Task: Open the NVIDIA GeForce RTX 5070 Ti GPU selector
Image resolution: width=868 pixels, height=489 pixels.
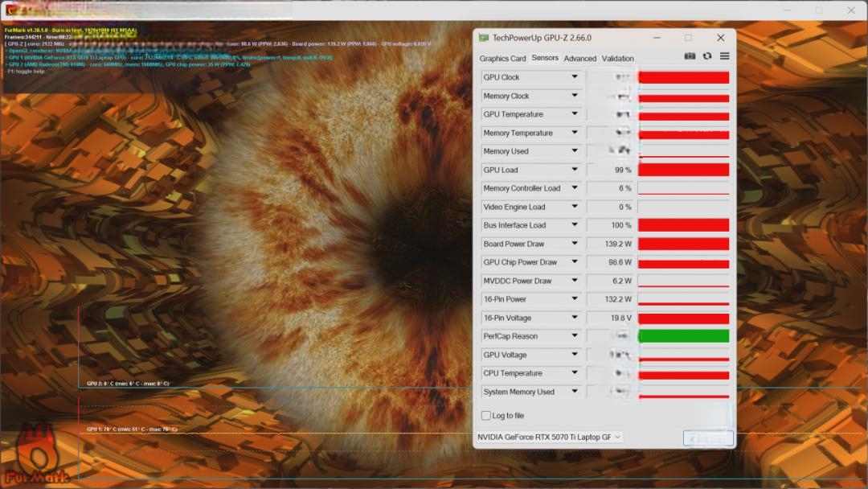Action: (549, 437)
